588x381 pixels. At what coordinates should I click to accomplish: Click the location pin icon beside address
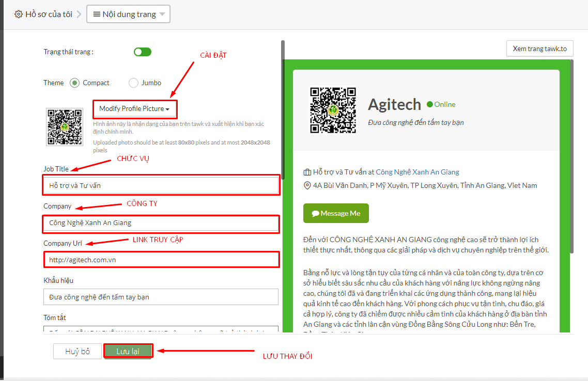(x=307, y=185)
